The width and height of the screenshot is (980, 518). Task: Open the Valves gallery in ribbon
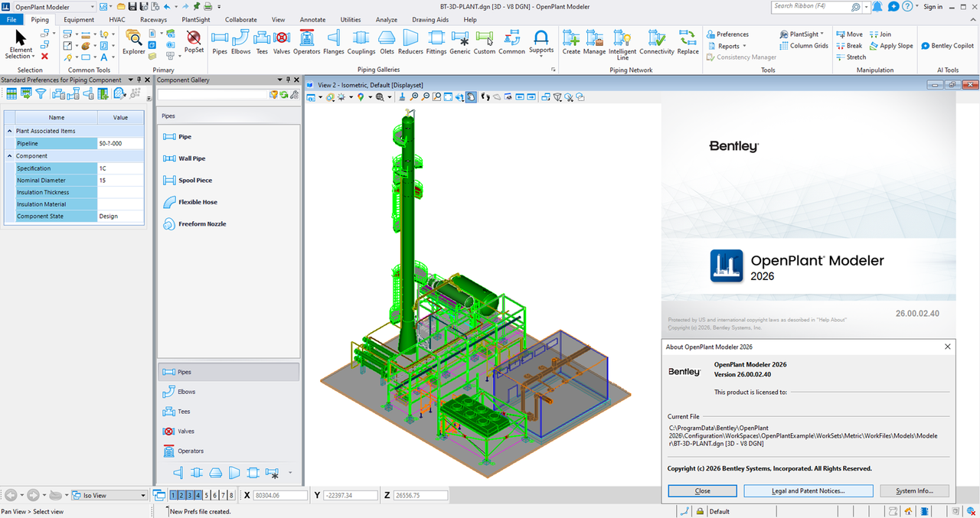(282, 42)
